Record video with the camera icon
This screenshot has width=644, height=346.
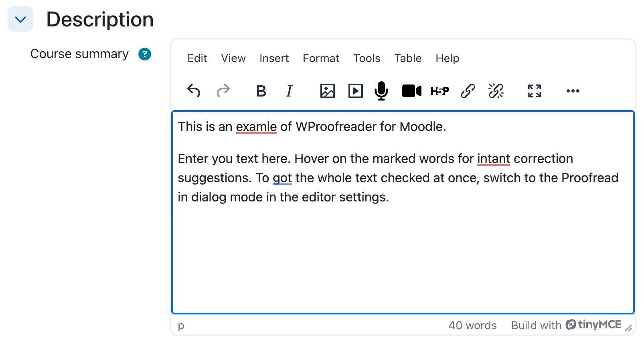(412, 91)
